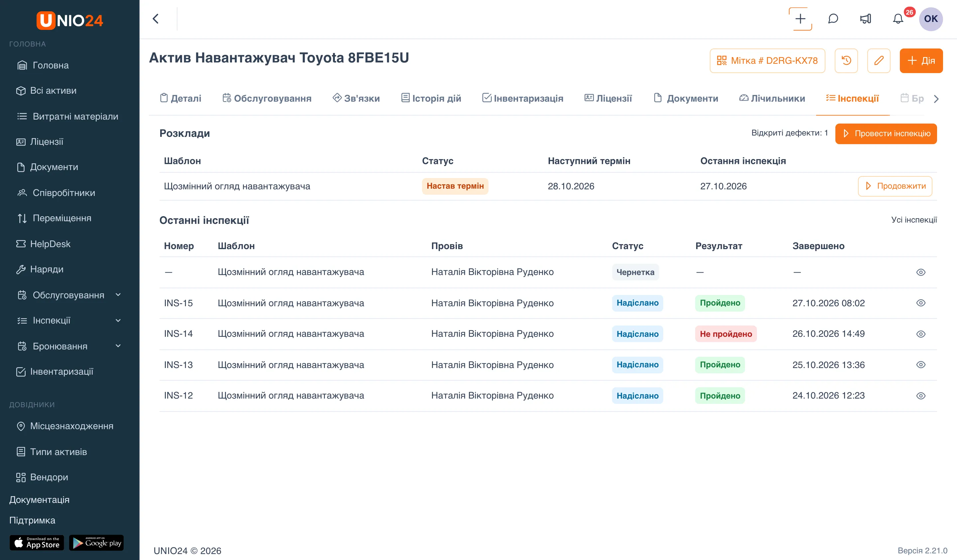957x560 pixels.
Task: Click the orange Дія button
Action: (x=921, y=61)
